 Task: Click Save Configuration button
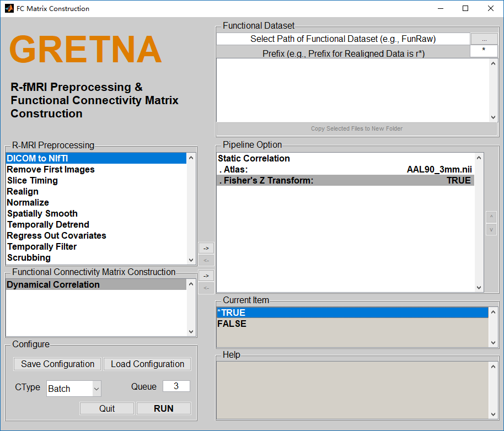57,364
